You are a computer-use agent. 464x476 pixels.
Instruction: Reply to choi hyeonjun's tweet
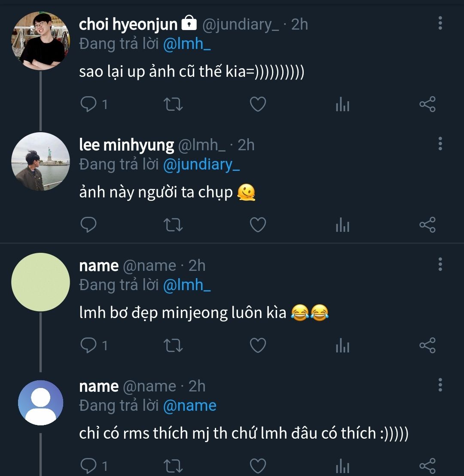point(89,104)
